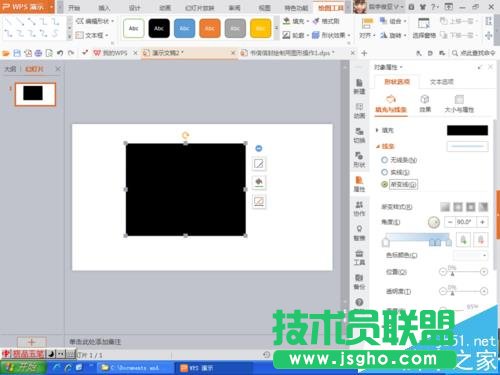Click the help question mark sidebar icon
500x375 pixels.
[359, 302]
